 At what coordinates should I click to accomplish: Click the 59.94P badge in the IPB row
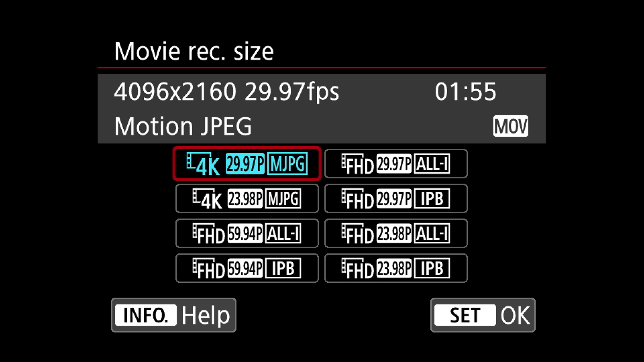[245, 268]
